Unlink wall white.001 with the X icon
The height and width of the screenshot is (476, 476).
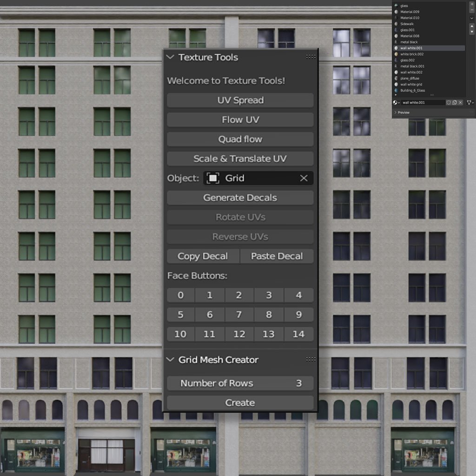[460, 102]
